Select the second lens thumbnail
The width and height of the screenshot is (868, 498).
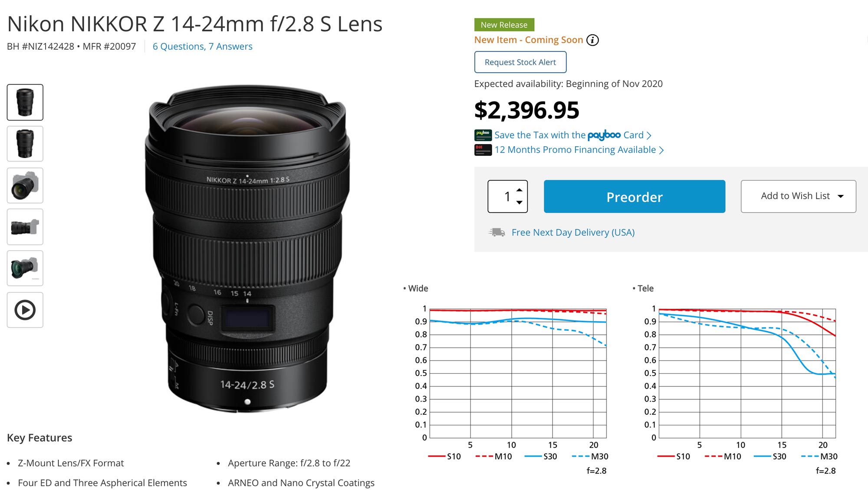[x=25, y=144]
